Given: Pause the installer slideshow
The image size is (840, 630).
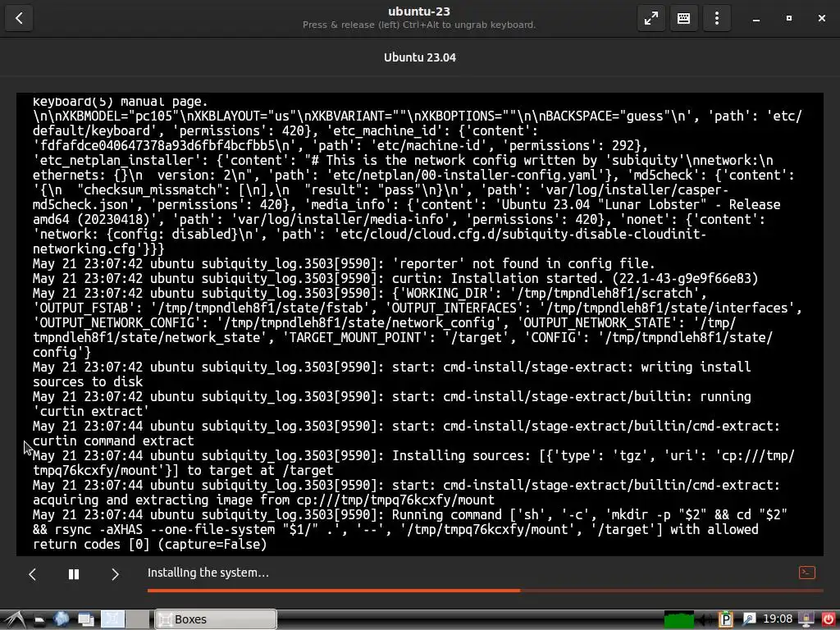Looking at the screenshot, I should click(74, 574).
